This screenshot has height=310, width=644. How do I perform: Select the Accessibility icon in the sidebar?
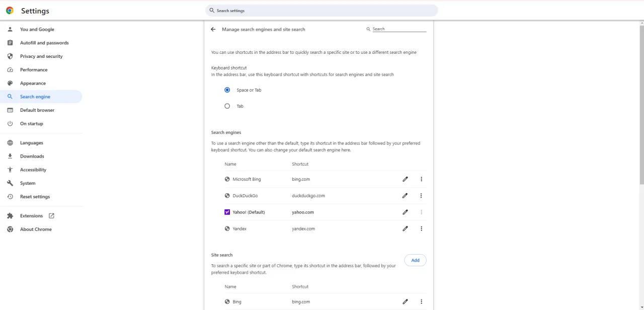pos(11,170)
